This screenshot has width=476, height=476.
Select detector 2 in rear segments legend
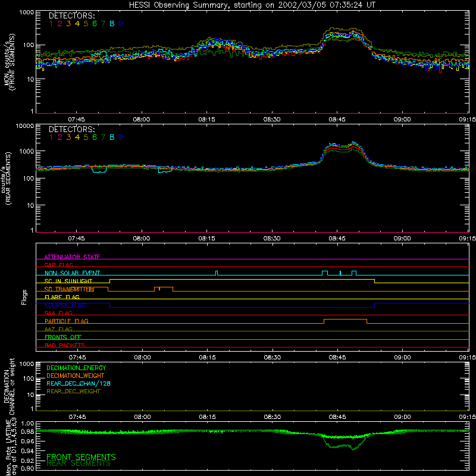click(x=60, y=137)
